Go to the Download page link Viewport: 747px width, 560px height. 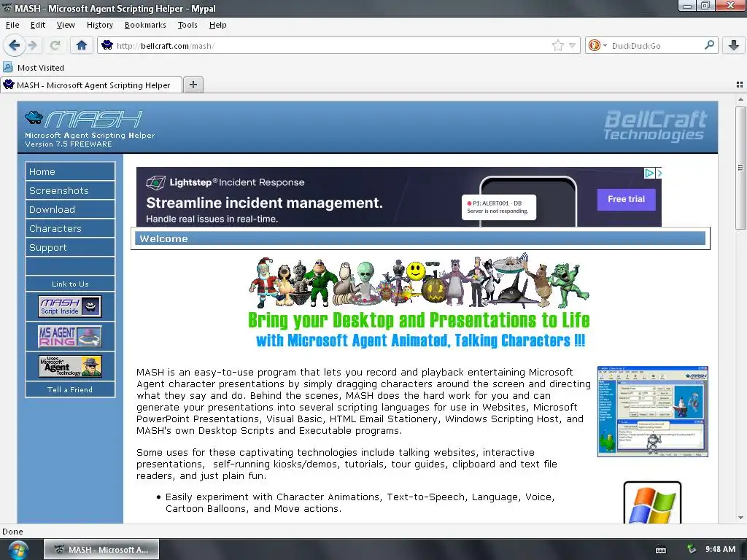pyautogui.click(x=70, y=209)
